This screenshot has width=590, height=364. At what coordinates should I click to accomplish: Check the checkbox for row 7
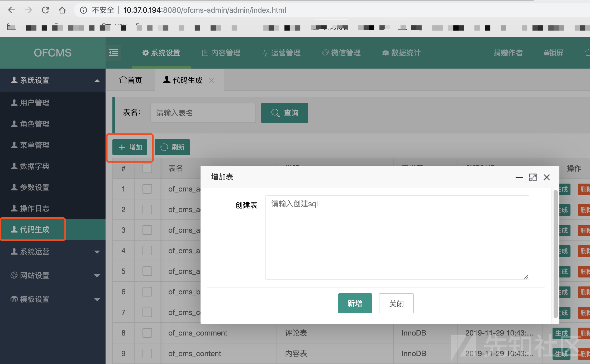[147, 312]
